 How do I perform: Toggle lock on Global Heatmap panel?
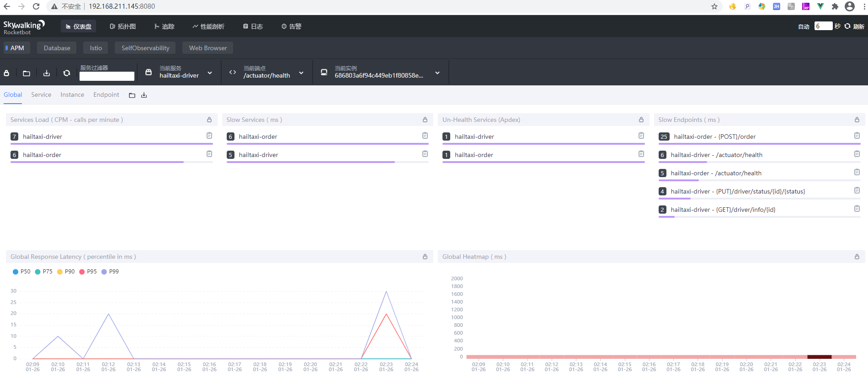click(x=857, y=257)
